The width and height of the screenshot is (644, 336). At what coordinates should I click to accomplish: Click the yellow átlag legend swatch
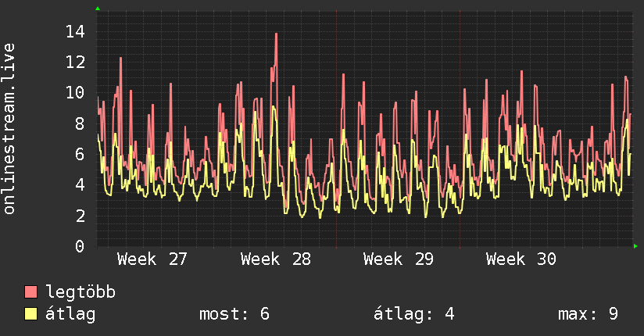coord(30,314)
